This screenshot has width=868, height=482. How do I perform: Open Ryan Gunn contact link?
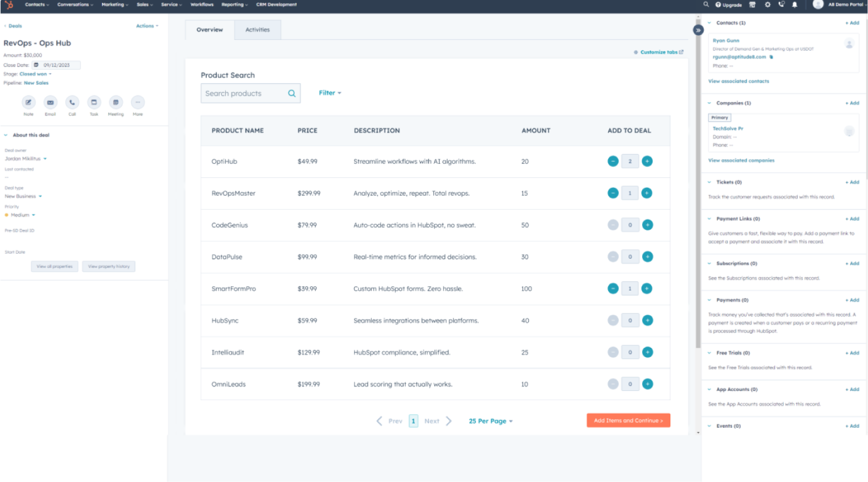coord(726,40)
